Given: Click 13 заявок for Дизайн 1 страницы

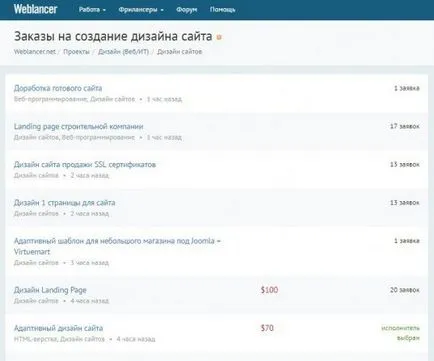Looking at the screenshot, I should pos(405,203).
